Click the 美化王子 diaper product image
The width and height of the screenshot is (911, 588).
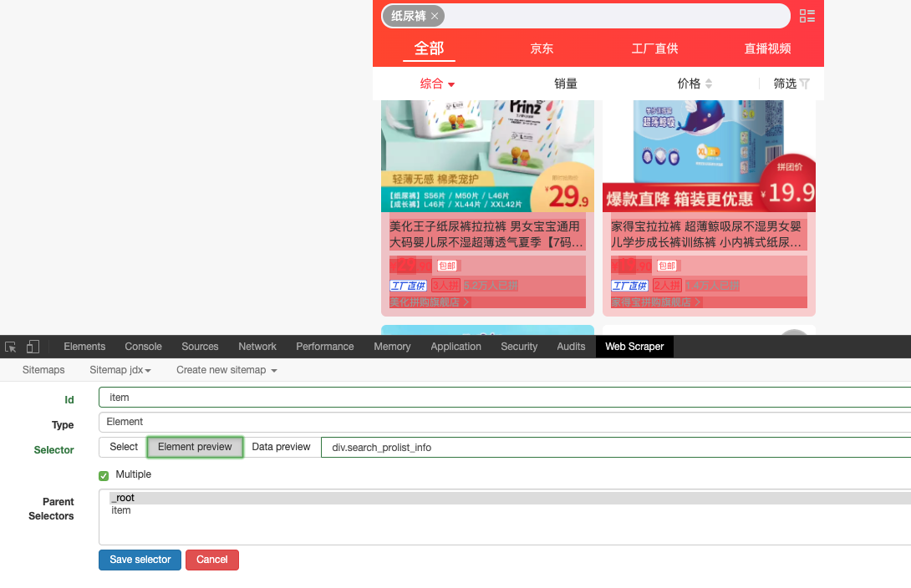pos(487,156)
